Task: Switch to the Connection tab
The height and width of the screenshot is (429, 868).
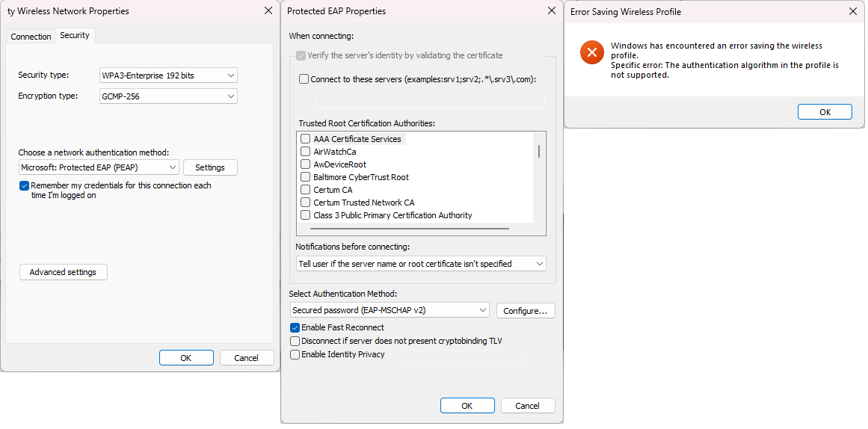Action: click(31, 37)
